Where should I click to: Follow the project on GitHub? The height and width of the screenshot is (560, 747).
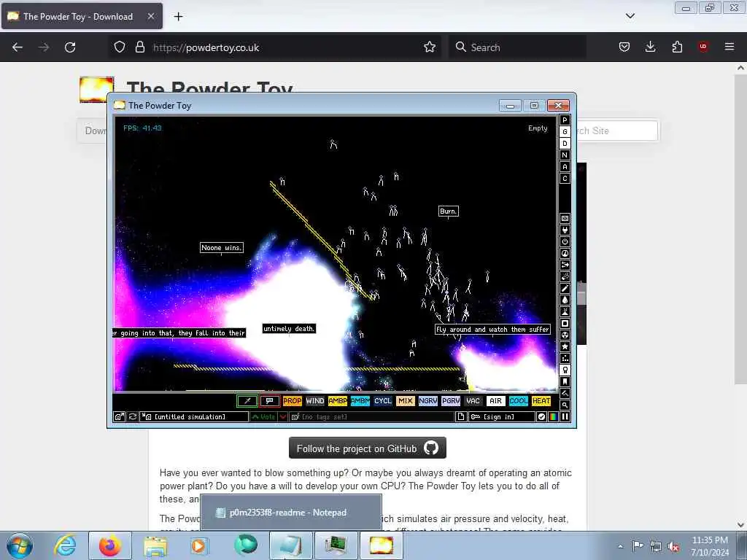tap(368, 448)
